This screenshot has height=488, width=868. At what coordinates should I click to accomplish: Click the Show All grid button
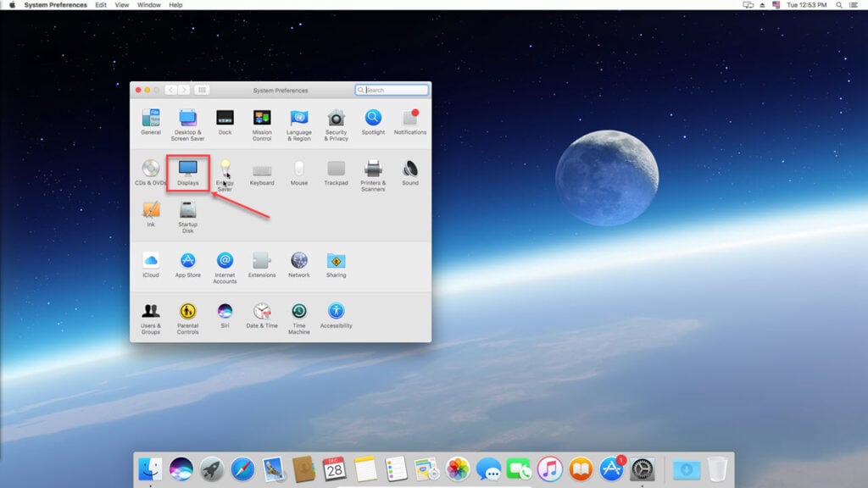point(202,90)
